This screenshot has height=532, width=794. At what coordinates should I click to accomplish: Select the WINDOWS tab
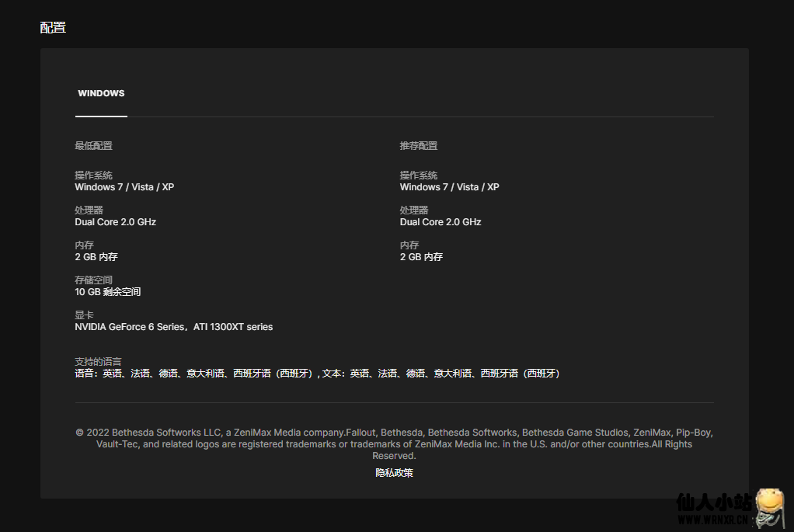(x=101, y=93)
